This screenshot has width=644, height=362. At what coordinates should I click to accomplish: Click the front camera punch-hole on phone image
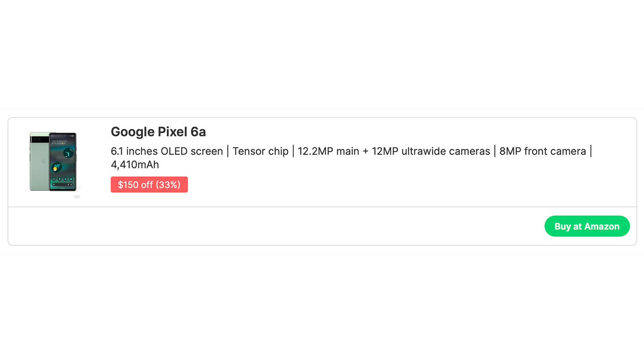pos(63,136)
